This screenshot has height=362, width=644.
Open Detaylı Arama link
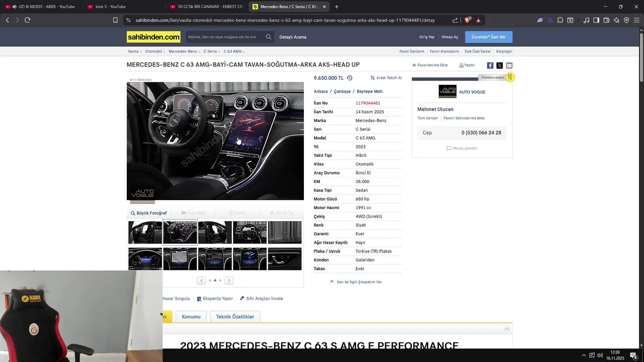point(293,37)
